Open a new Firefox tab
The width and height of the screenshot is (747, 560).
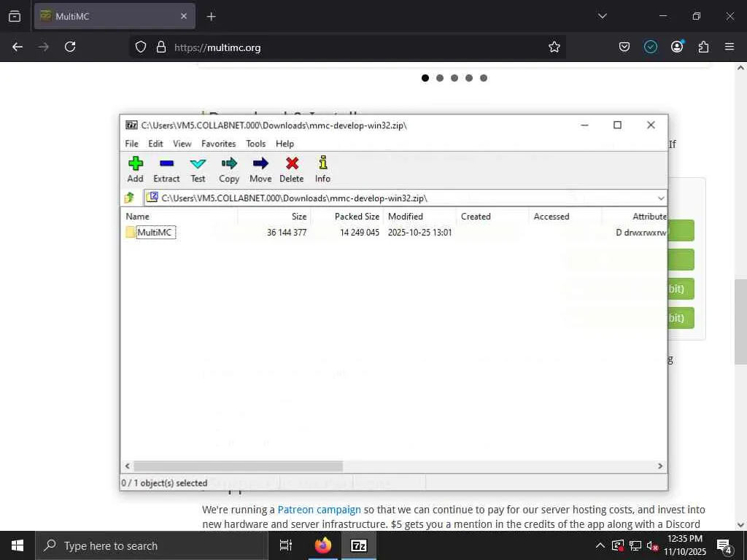pyautogui.click(x=211, y=16)
